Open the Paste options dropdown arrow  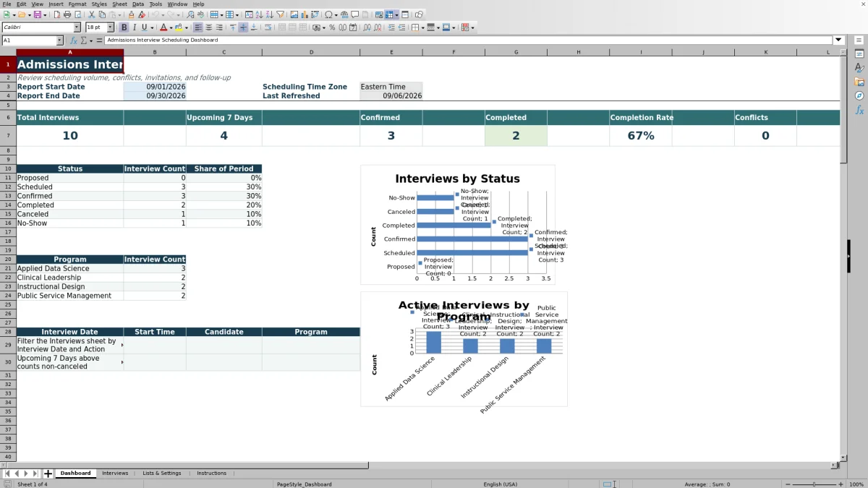pos(119,14)
